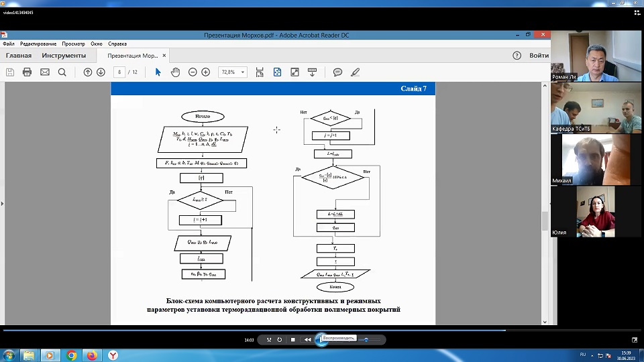
Task: Click the Print icon in Acrobat toolbar
Action: (27, 72)
